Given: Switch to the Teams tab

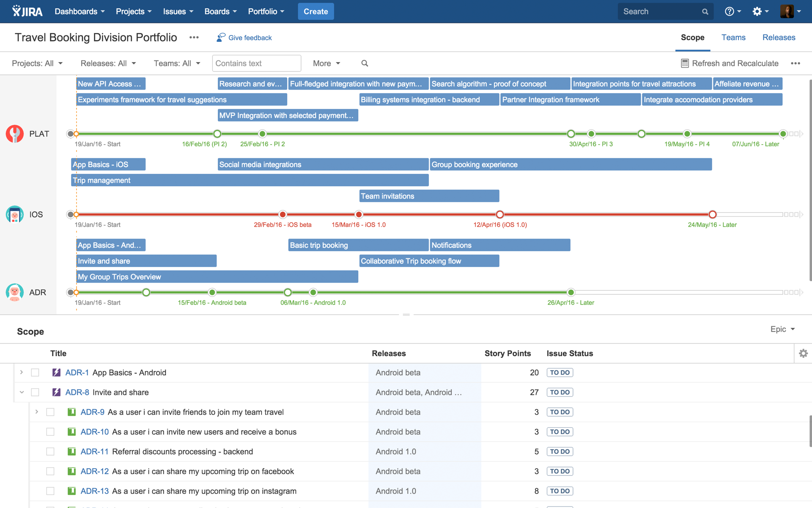Looking at the screenshot, I should coord(733,38).
